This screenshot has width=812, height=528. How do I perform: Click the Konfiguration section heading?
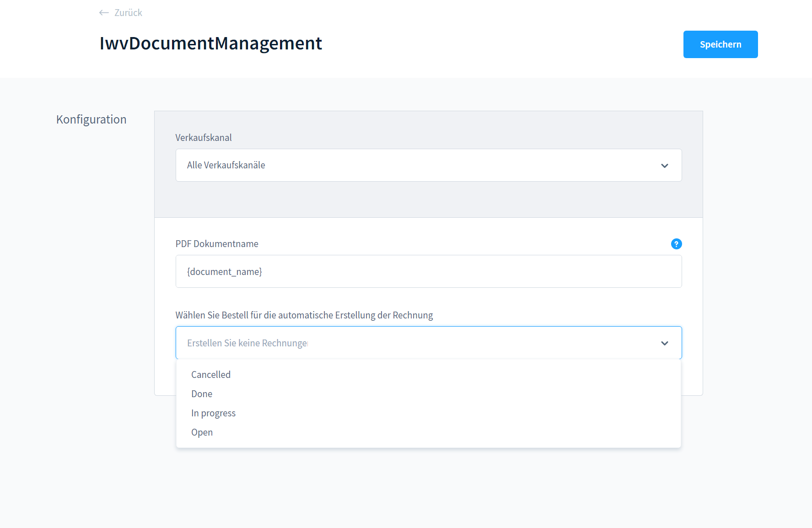pos(91,119)
